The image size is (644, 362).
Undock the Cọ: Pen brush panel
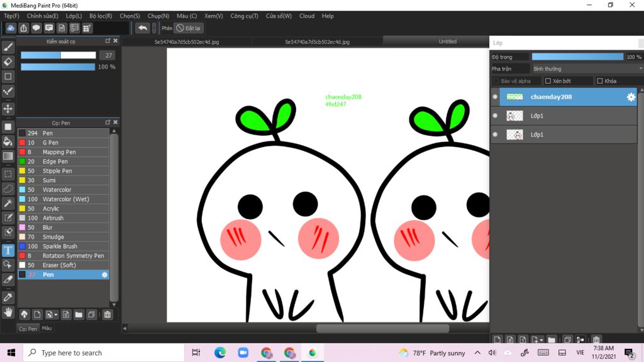click(x=108, y=123)
